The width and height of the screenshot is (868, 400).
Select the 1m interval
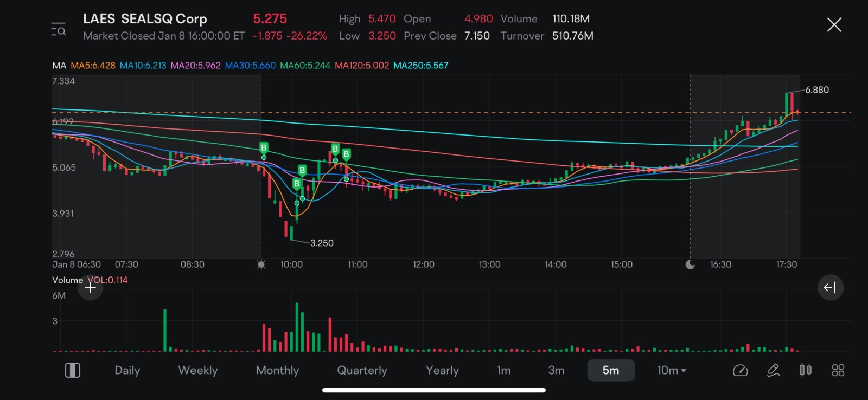pos(504,370)
